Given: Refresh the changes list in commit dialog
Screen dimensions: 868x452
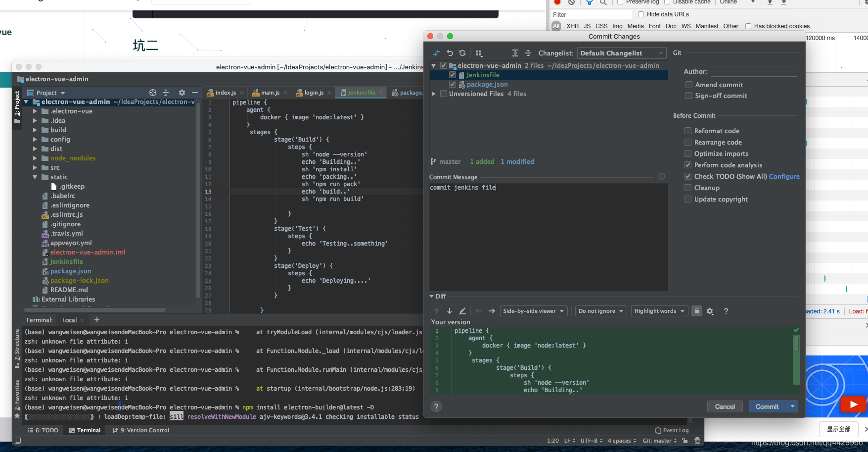Looking at the screenshot, I should 462,53.
